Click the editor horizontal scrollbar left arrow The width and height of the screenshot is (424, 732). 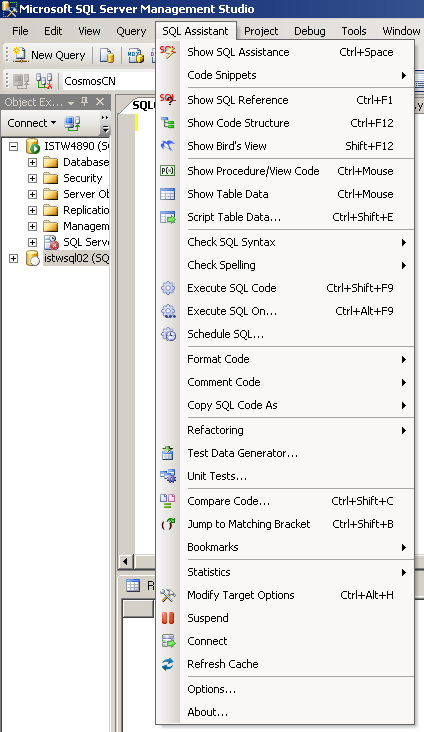pos(125,562)
